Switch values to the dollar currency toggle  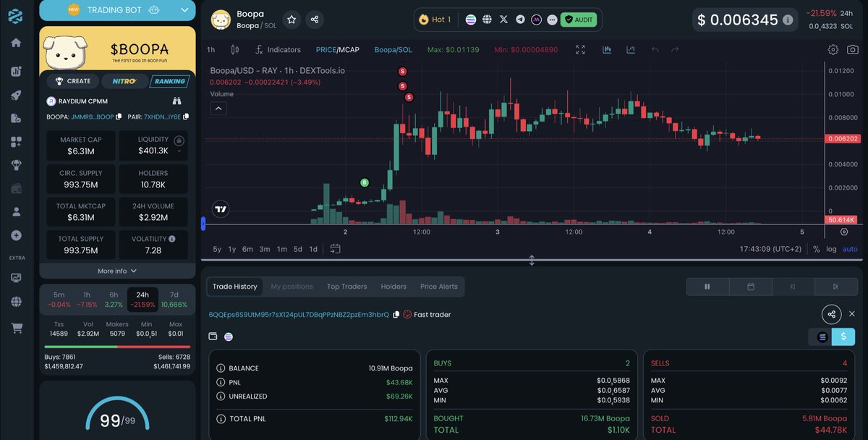tap(843, 337)
